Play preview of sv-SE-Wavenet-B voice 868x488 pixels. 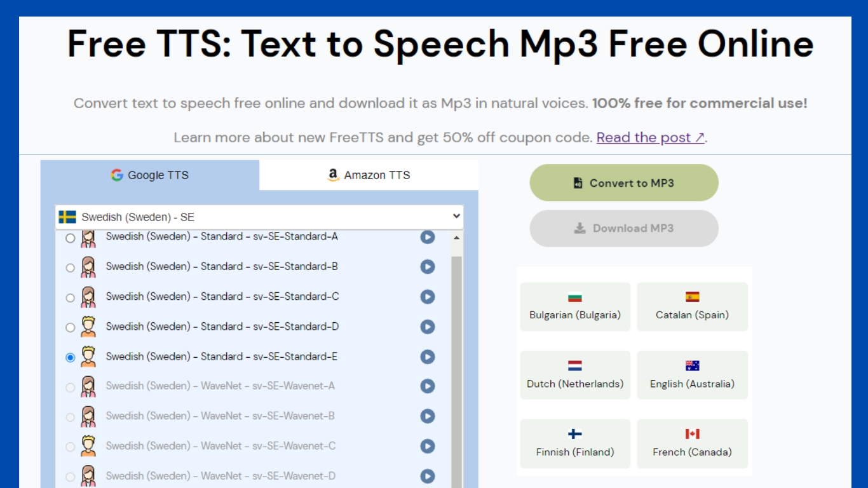click(428, 416)
